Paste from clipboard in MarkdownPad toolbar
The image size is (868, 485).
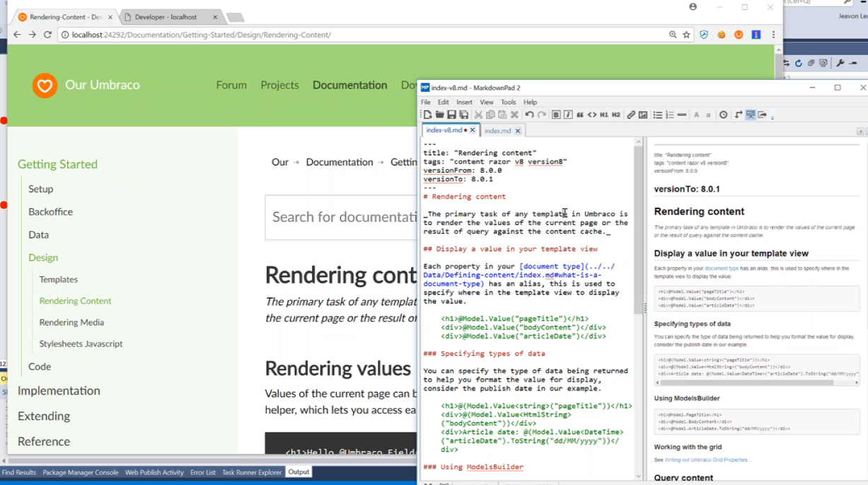(502, 115)
